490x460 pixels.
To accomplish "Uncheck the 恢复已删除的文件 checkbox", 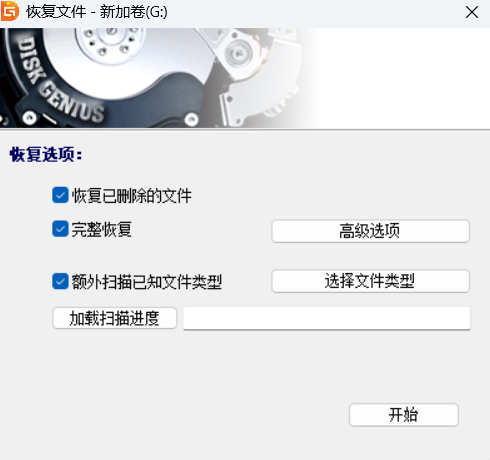I will pyautogui.click(x=60, y=195).
